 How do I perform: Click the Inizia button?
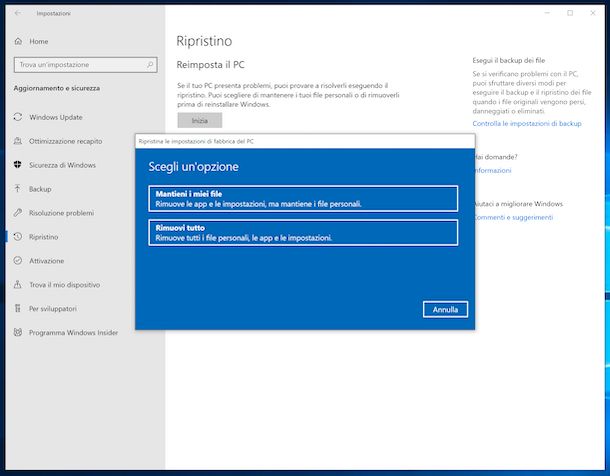[x=200, y=121]
